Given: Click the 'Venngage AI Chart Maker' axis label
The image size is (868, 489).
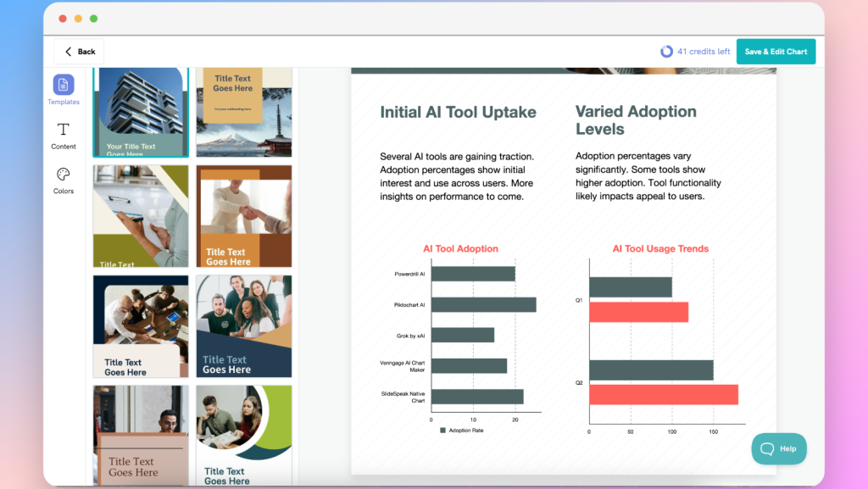Looking at the screenshot, I should coord(403,366).
